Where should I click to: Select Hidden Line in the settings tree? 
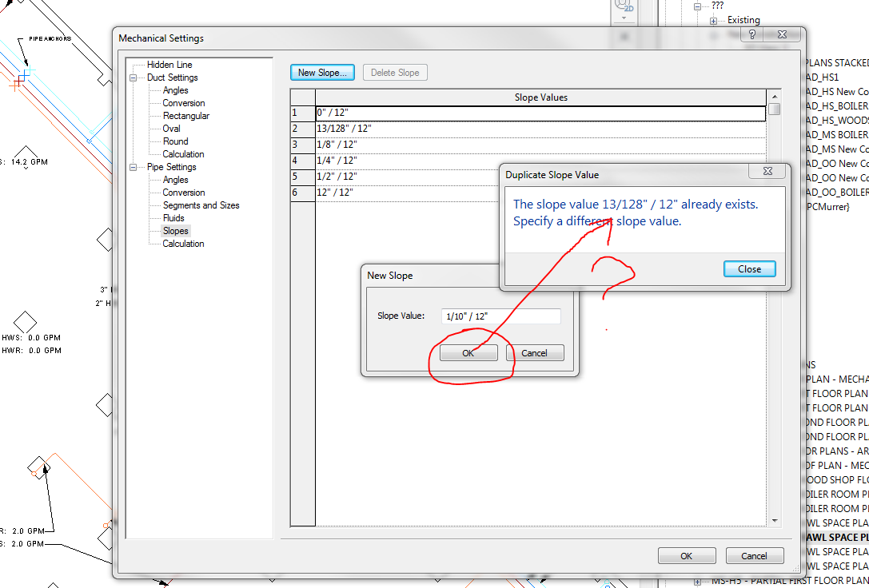[169, 64]
